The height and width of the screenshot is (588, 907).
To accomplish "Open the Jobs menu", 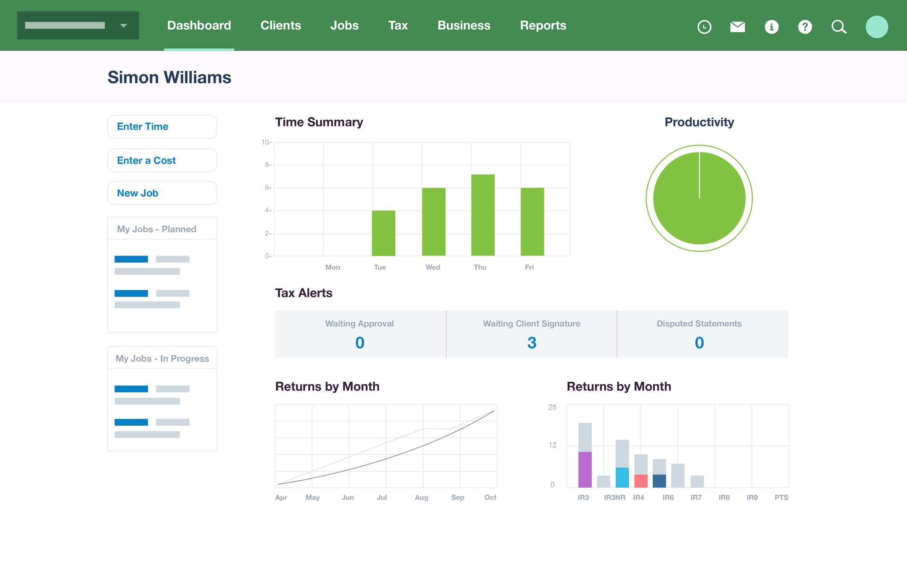I will coord(344,26).
